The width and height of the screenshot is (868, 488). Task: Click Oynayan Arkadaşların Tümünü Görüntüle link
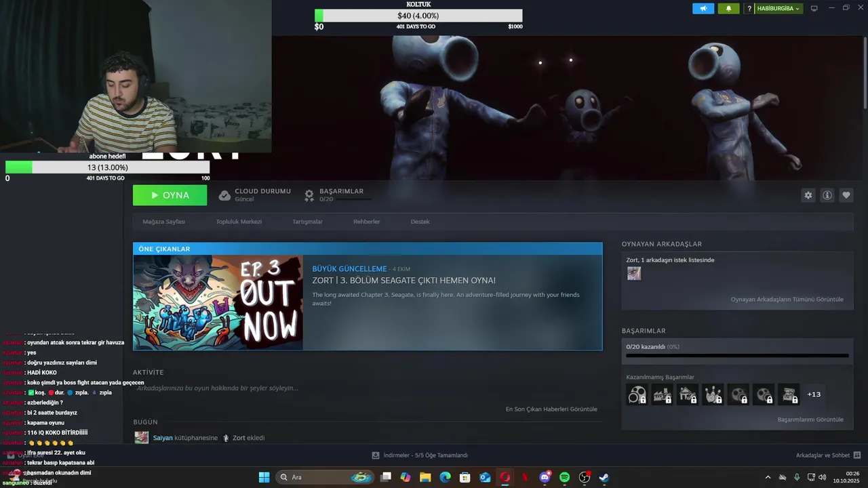tap(787, 300)
